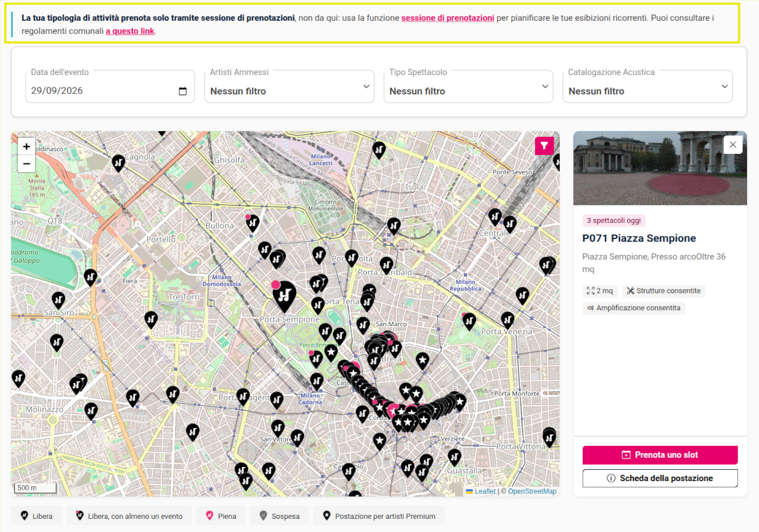Click the Data dell'evento date field
Viewport: 759px width, 532px height.
coord(110,86)
